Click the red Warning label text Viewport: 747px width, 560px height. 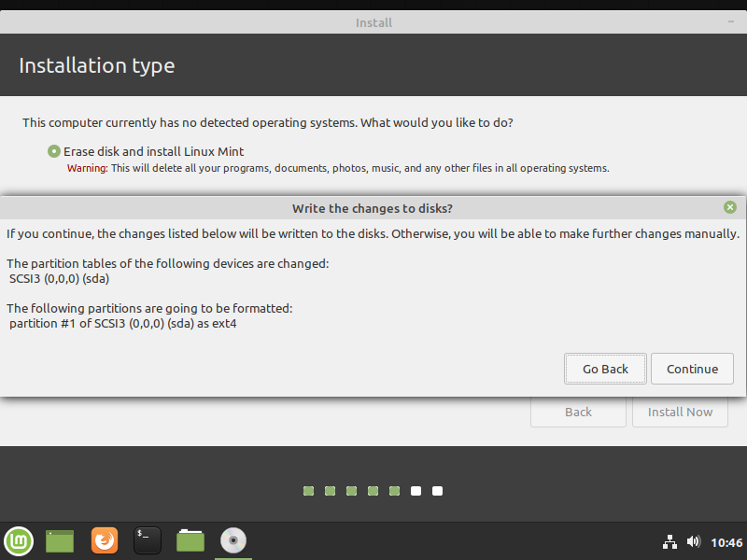pyautogui.click(x=87, y=168)
